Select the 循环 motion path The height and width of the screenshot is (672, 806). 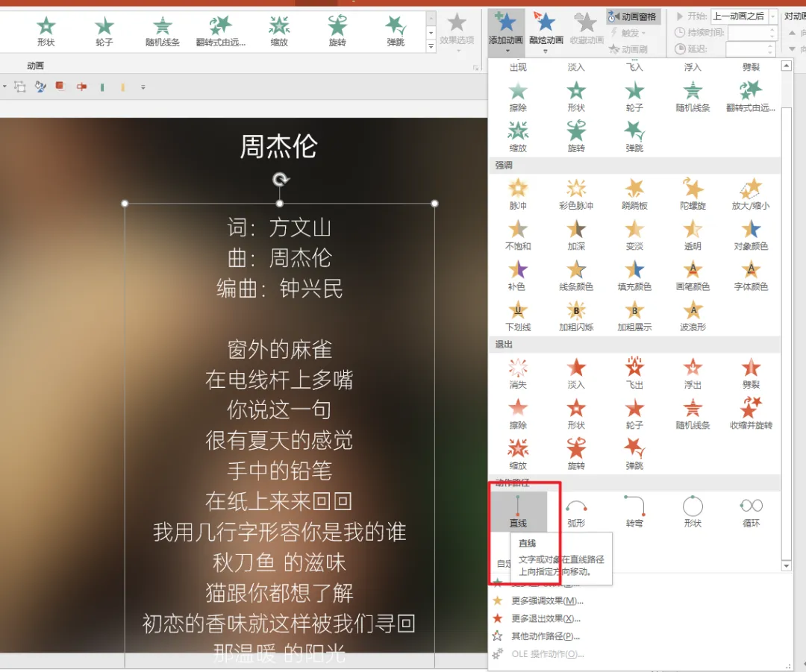pyautogui.click(x=751, y=511)
